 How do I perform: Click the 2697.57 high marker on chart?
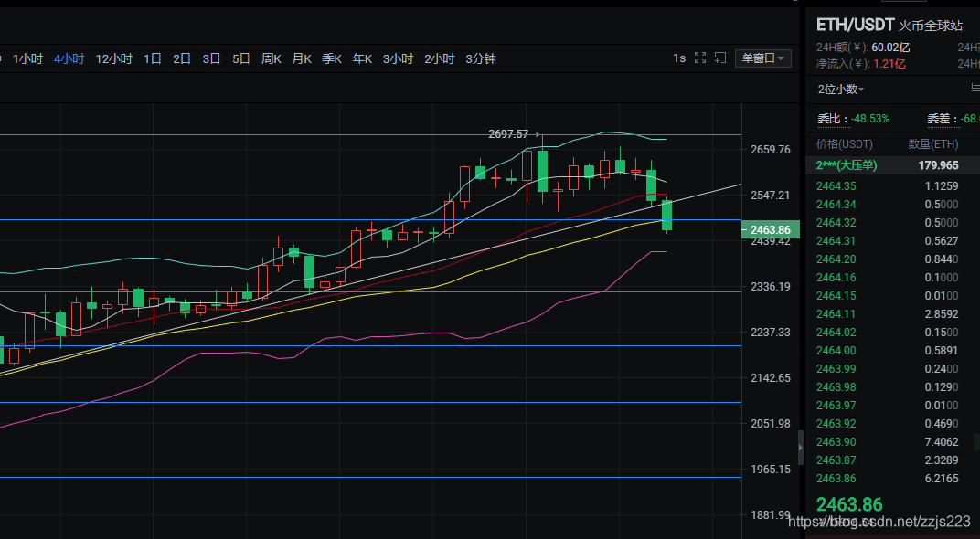(508, 134)
